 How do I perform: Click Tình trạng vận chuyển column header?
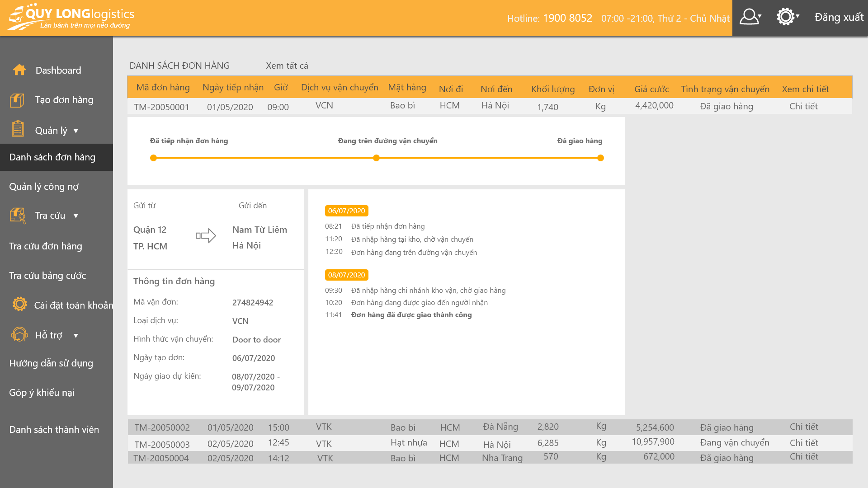[725, 89]
